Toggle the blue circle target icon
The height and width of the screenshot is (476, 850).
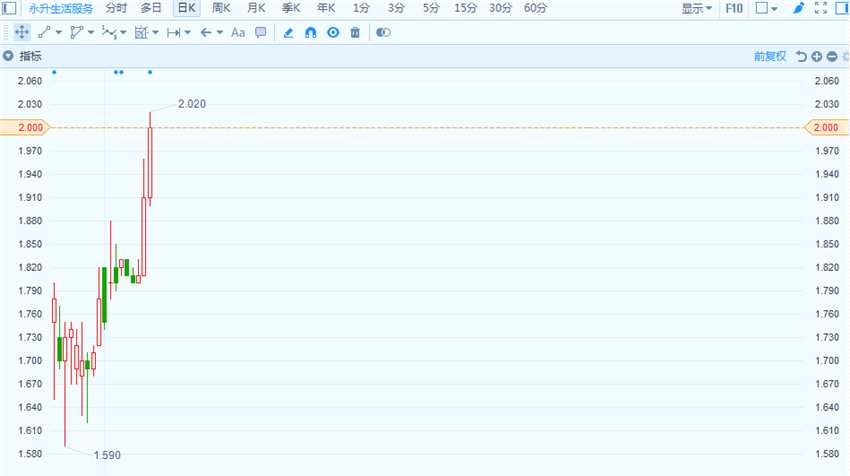333,33
